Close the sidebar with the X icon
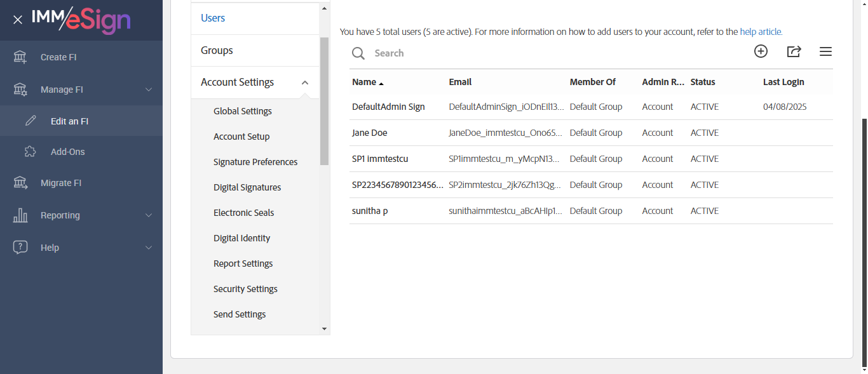 (18, 20)
